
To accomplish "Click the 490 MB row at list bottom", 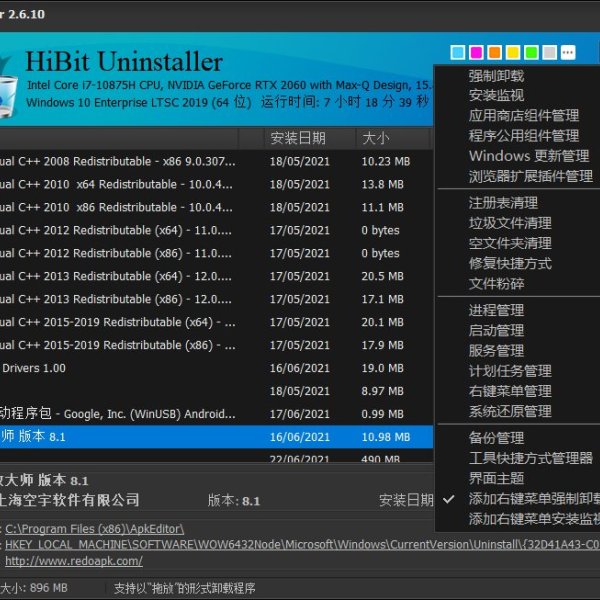I will coord(217,456).
